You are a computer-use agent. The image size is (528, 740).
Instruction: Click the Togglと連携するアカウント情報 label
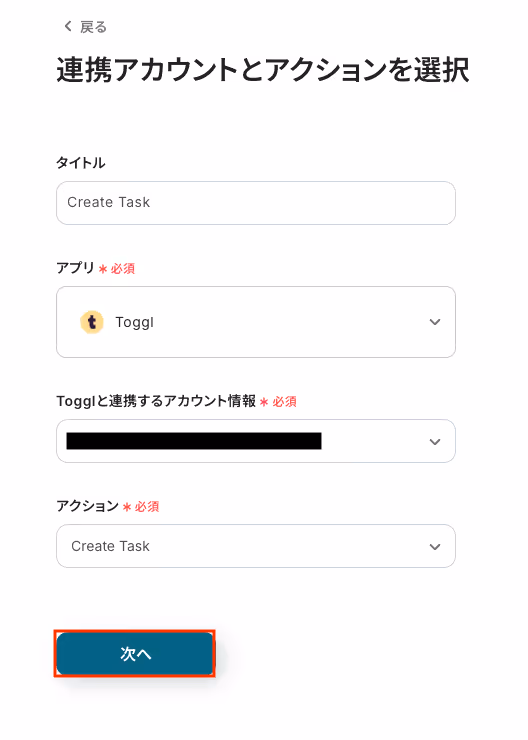coord(156,401)
